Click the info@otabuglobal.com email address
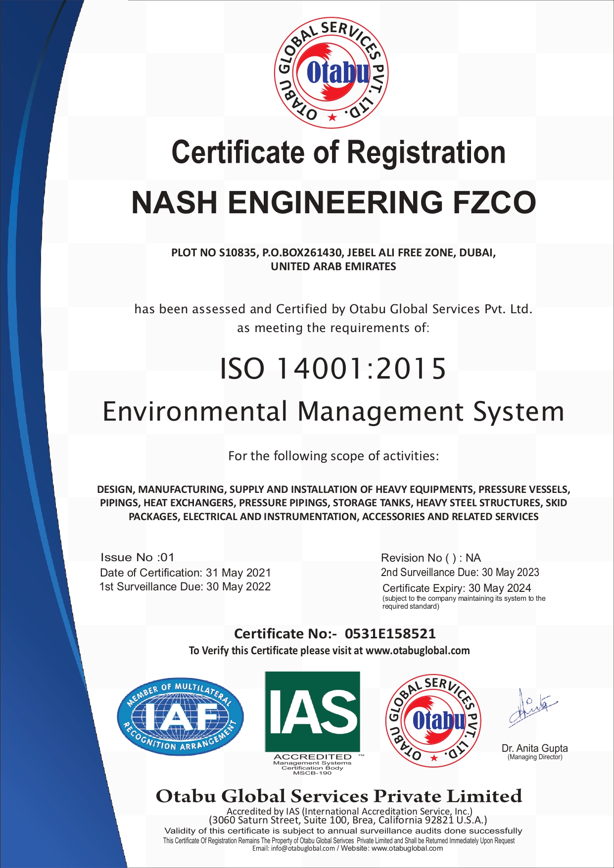Image resolution: width=614 pixels, height=868 pixels. pyautogui.click(x=303, y=848)
